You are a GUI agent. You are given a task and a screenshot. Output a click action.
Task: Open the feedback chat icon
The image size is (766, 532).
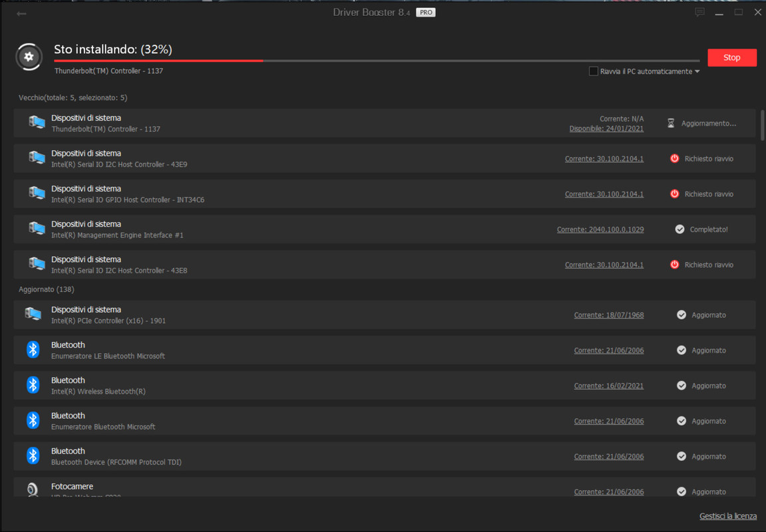click(x=699, y=12)
